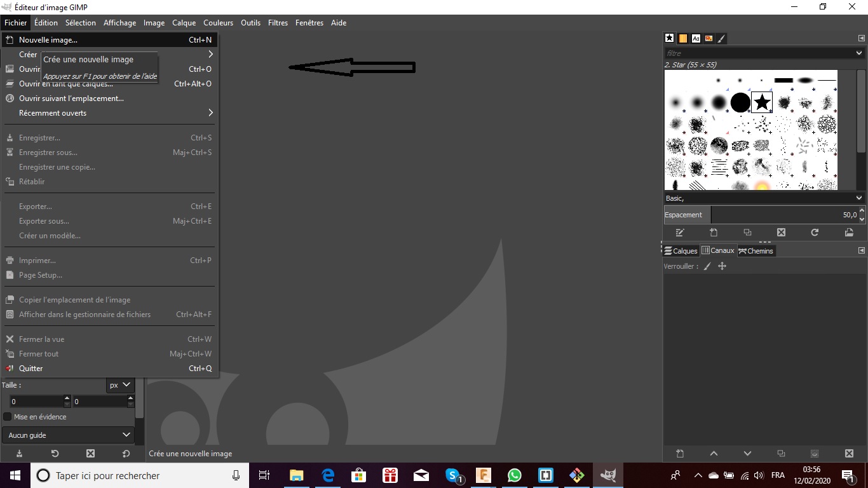Open the Outils menu
This screenshot has width=868, height=488.
(250, 23)
